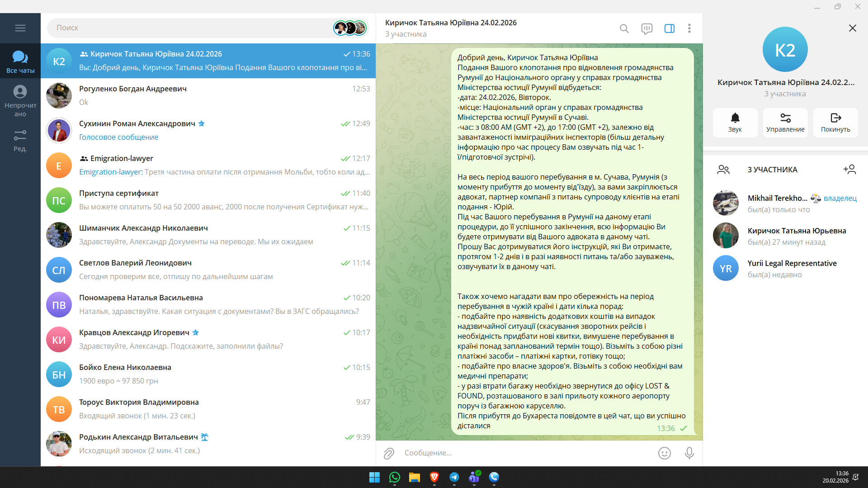868x488 pixels.
Task: Open Brave browser from the taskbar
Action: [434, 477]
